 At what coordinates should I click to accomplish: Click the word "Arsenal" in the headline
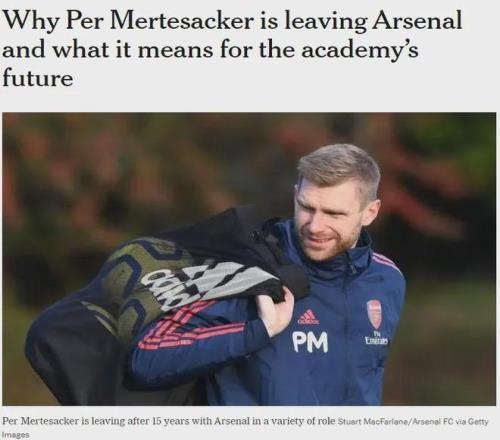point(417,21)
